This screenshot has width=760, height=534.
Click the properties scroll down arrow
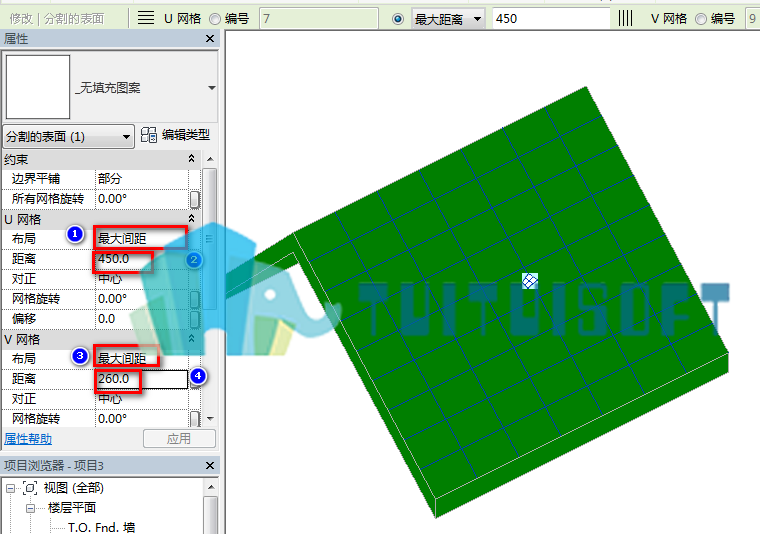tap(210, 419)
